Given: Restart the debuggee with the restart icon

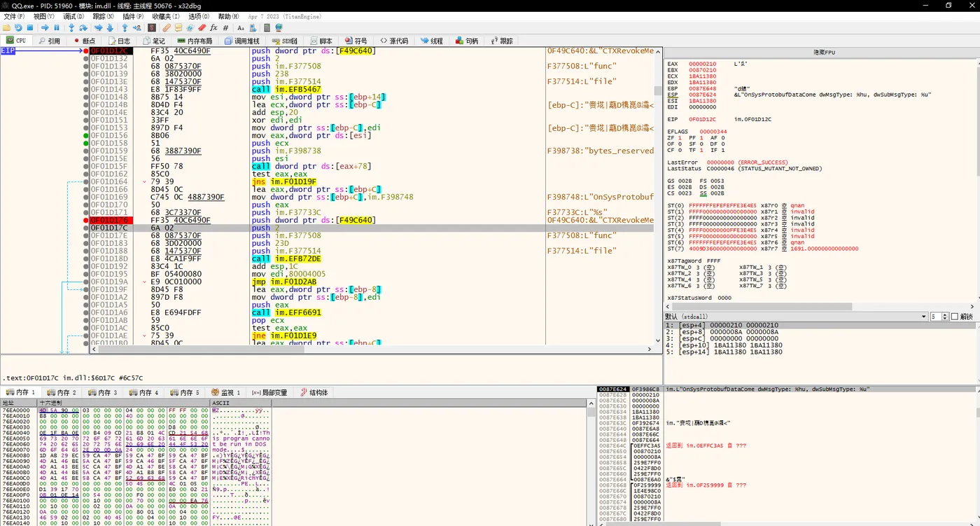Looking at the screenshot, I should click(18, 28).
